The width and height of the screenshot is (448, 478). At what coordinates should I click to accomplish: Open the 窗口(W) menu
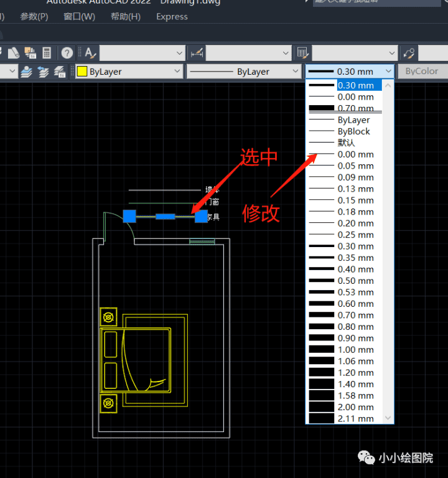pos(79,16)
